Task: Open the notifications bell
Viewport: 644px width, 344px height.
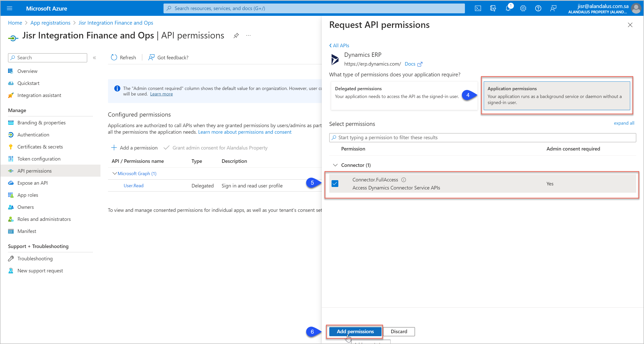Action: tap(508, 8)
